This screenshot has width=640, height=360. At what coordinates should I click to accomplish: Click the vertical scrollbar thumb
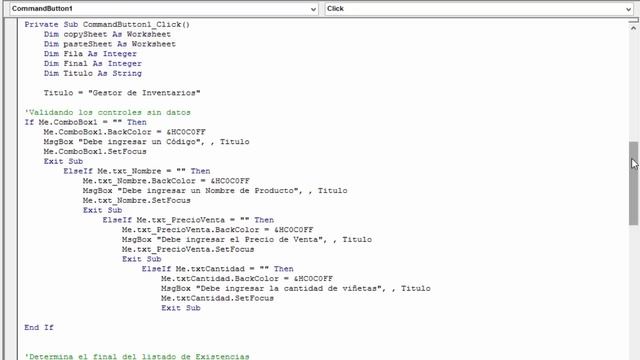633,183
